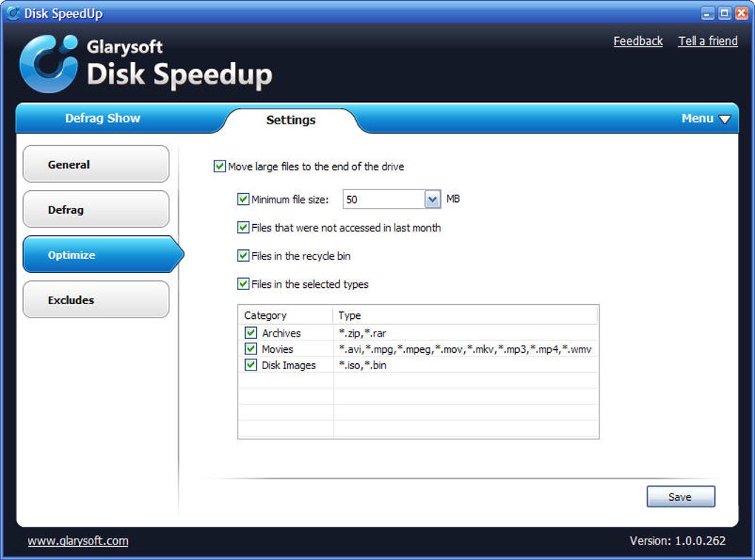755x560 pixels.
Task: Open the Feedback link
Action: [x=638, y=41]
